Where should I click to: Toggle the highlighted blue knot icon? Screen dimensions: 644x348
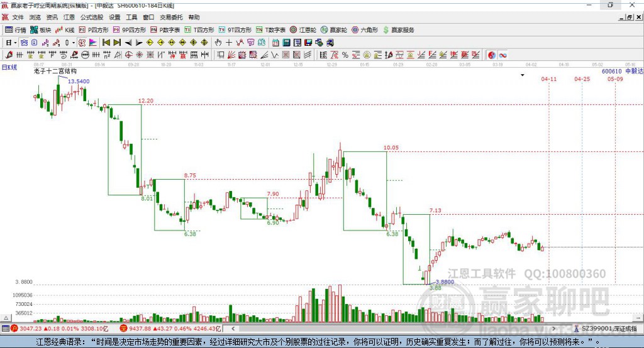click(x=24, y=43)
